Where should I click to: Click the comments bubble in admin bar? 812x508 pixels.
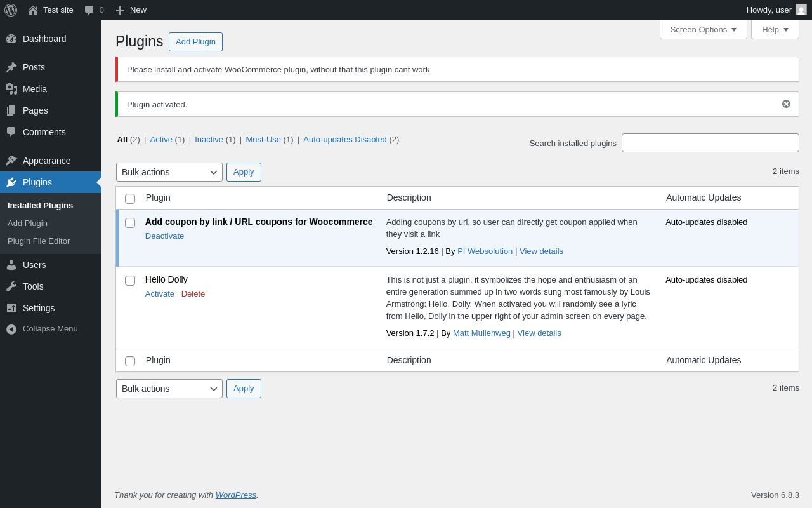pyautogui.click(x=89, y=10)
